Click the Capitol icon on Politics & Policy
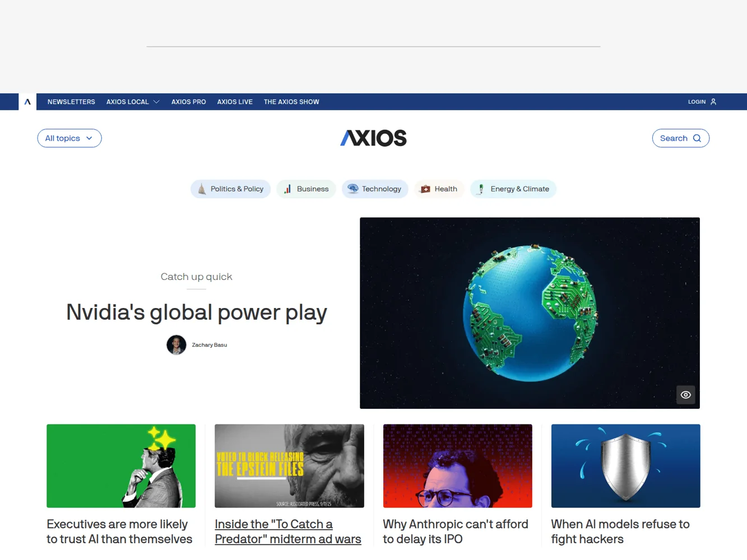This screenshot has height=560, width=747. pos(202,189)
